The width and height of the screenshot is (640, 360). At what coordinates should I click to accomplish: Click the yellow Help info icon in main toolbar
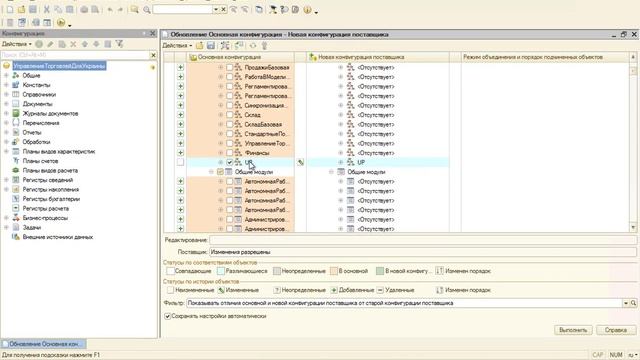pos(307,9)
